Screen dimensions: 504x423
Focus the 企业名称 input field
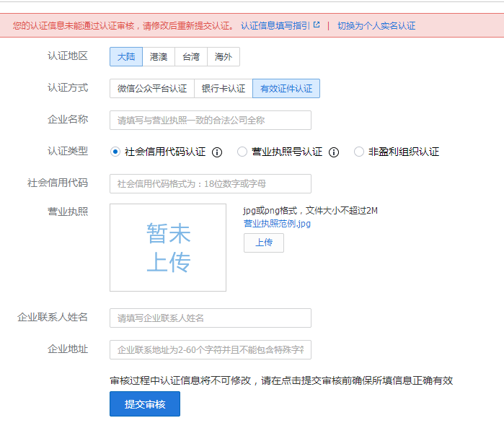click(211, 120)
